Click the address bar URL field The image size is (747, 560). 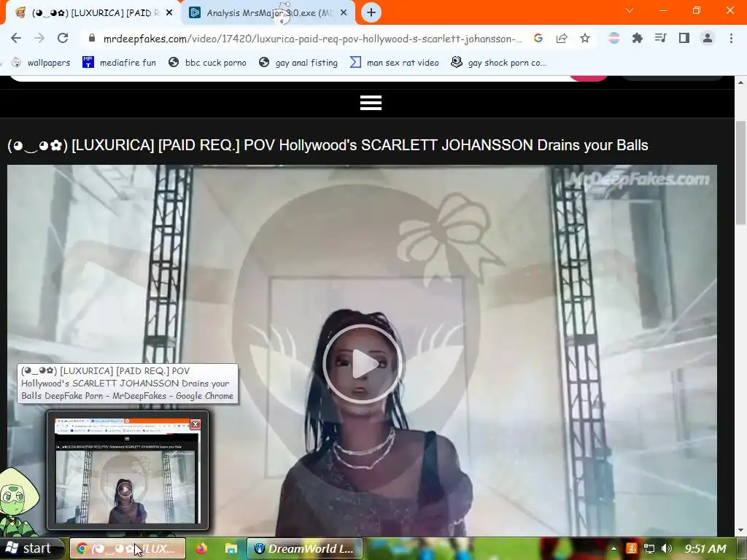click(x=312, y=39)
